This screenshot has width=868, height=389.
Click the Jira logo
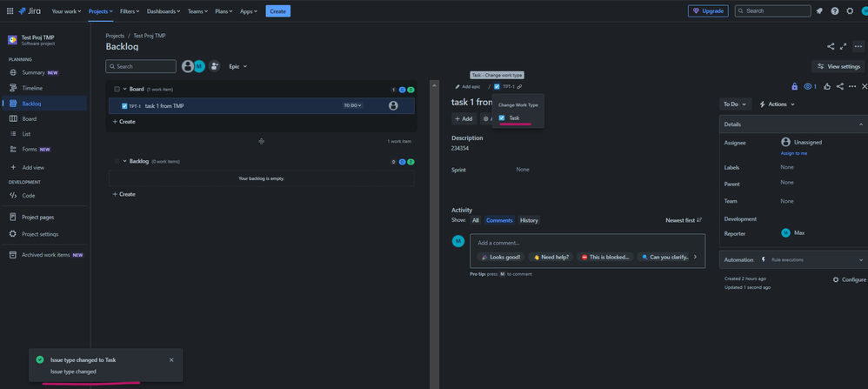click(x=30, y=11)
